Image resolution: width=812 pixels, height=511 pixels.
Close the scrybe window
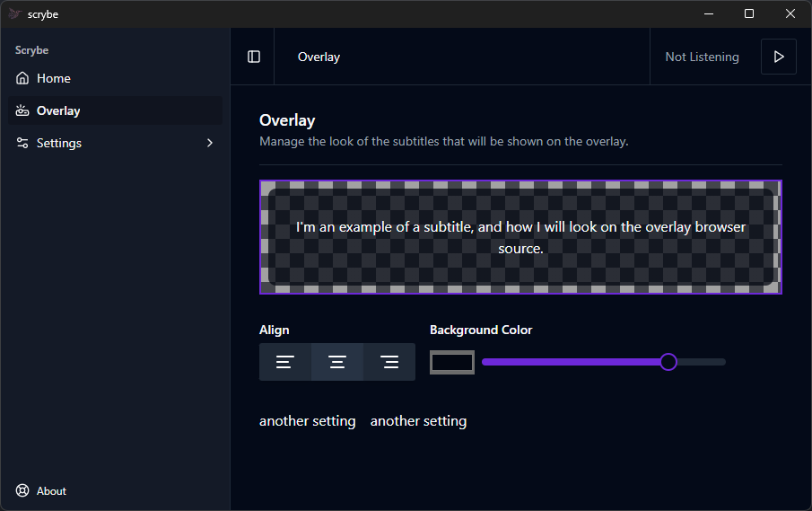(790, 14)
